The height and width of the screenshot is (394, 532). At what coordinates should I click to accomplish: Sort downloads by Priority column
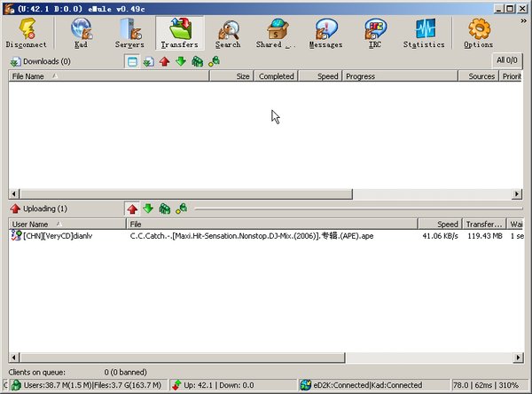(512, 76)
